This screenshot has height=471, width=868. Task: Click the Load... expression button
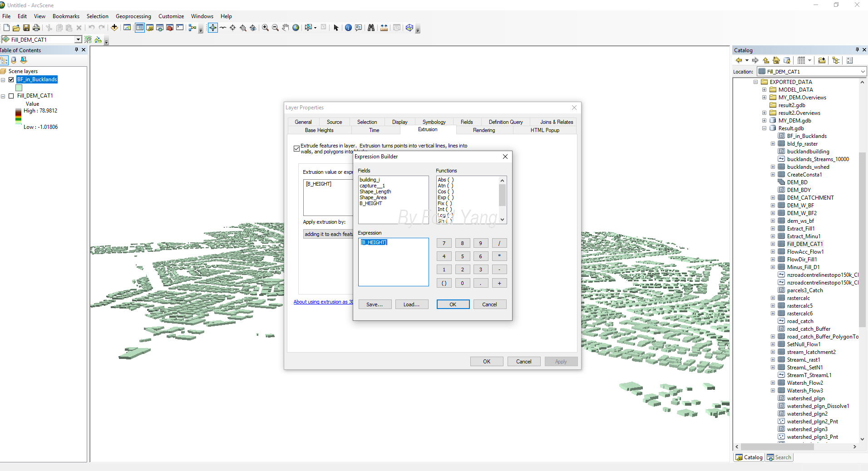pyautogui.click(x=411, y=304)
